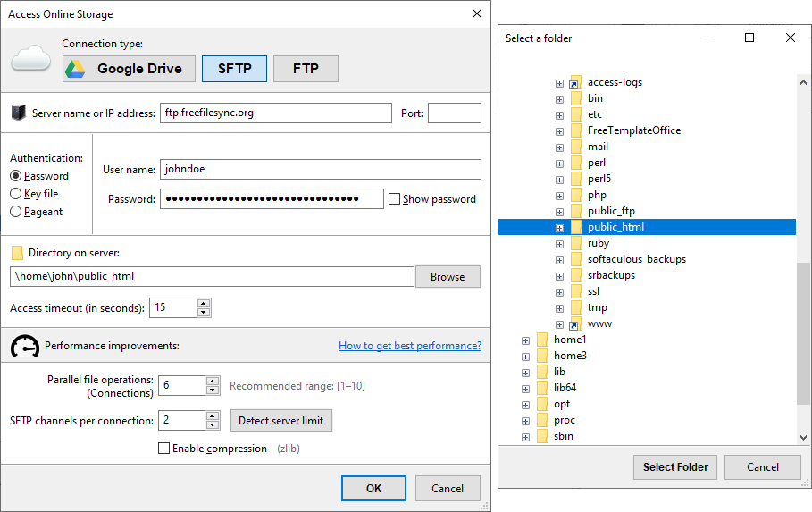Open the How to get best performance link
This screenshot has width=812, height=512.
409,346
